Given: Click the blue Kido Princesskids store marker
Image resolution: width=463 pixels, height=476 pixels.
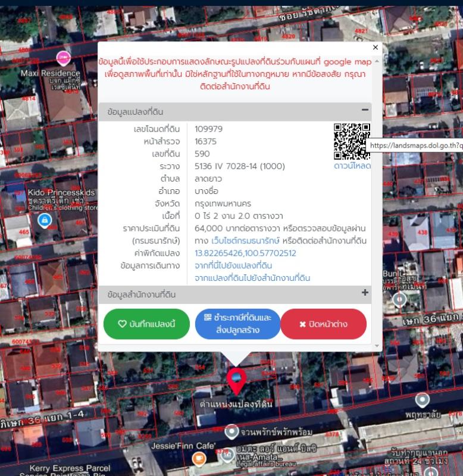Looking at the screenshot, I should tap(43, 221).
